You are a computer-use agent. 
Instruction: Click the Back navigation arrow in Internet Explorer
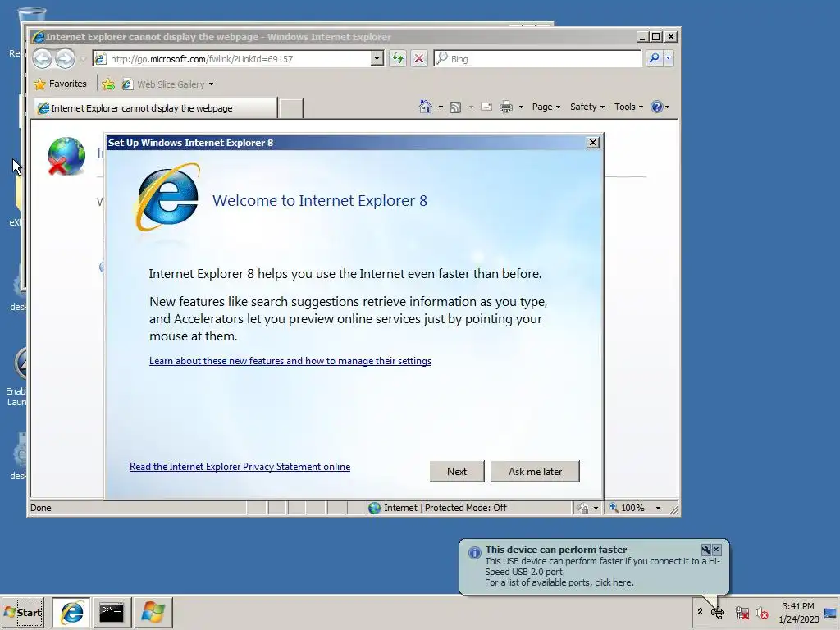(x=43, y=58)
